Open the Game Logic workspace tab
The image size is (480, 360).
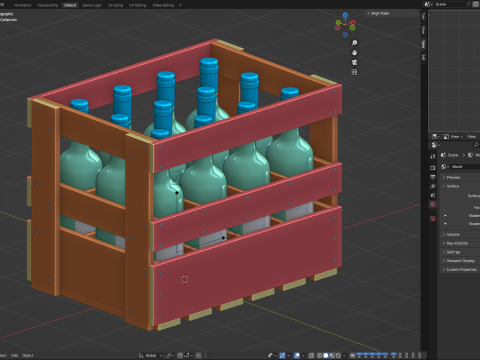[x=92, y=5]
